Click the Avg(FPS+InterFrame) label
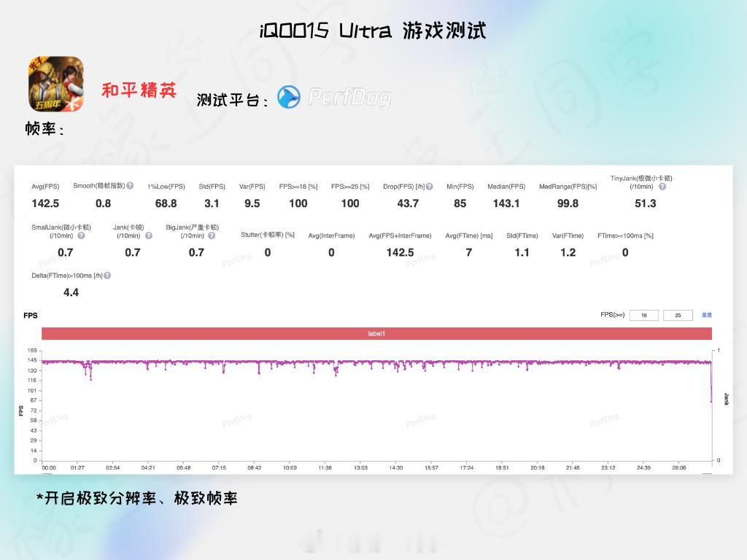The height and width of the screenshot is (560, 747). coord(400,236)
